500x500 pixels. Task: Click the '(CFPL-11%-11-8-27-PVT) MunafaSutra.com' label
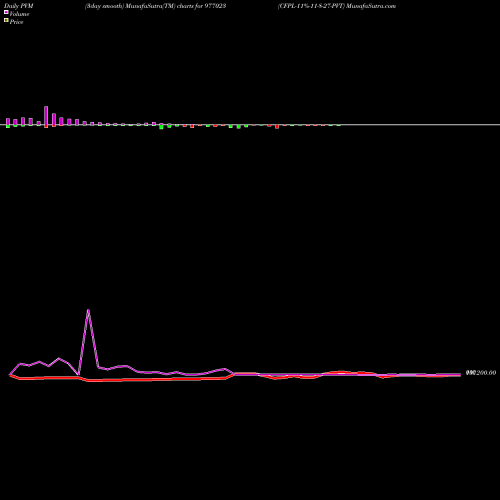pos(337,6)
